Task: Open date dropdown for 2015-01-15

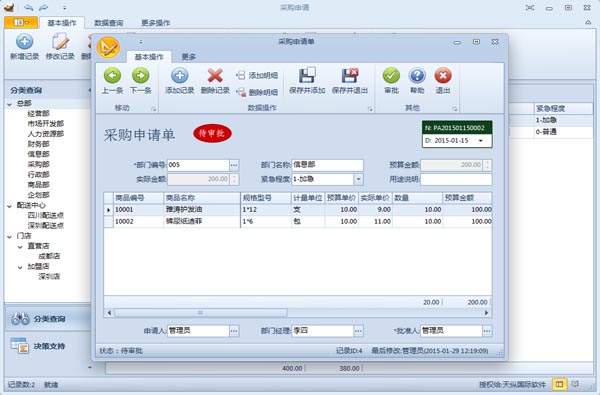Action: point(481,140)
